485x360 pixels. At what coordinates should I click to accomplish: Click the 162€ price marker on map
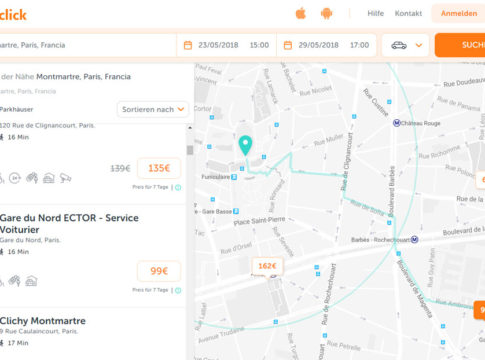click(267, 266)
